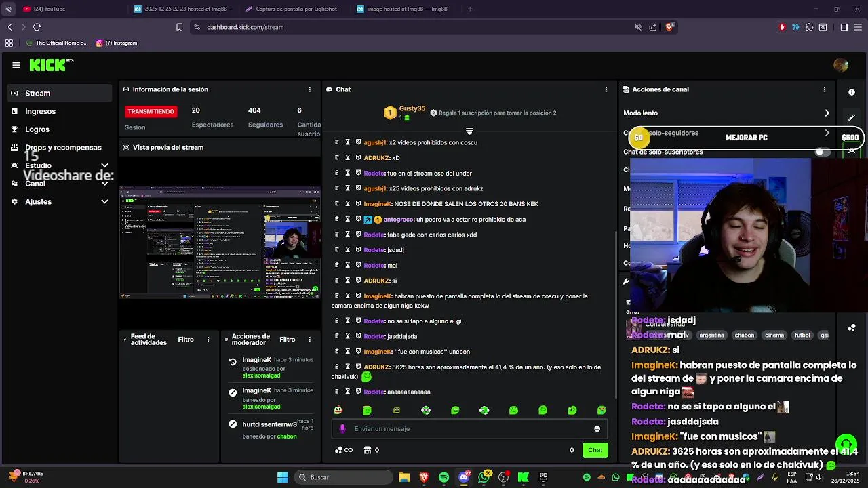
Task: Open channel info icon beside Acciones de canal
Action: click(852, 91)
